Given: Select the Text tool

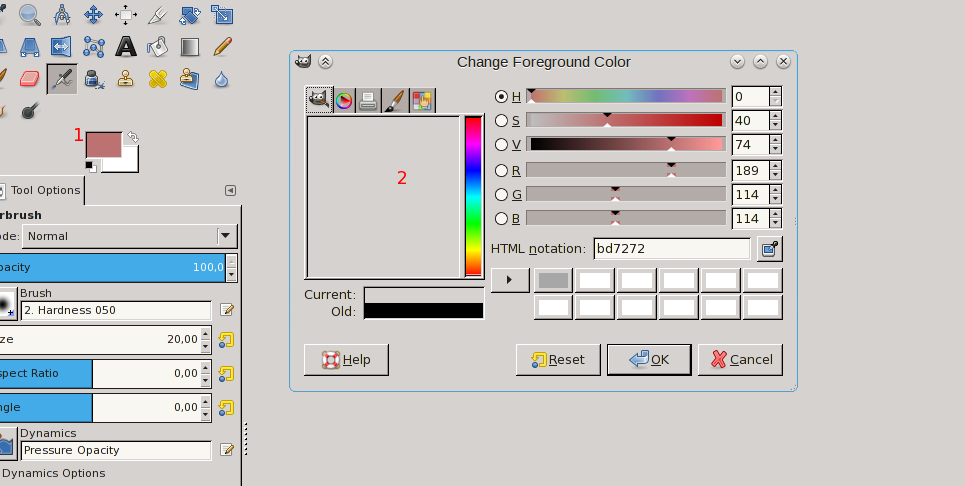Looking at the screenshot, I should (x=125, y=46).
